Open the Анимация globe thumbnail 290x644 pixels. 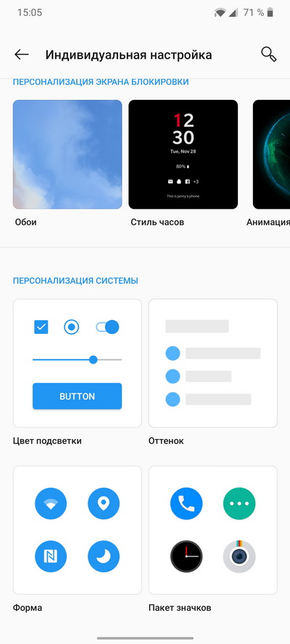tap(272, 154)
